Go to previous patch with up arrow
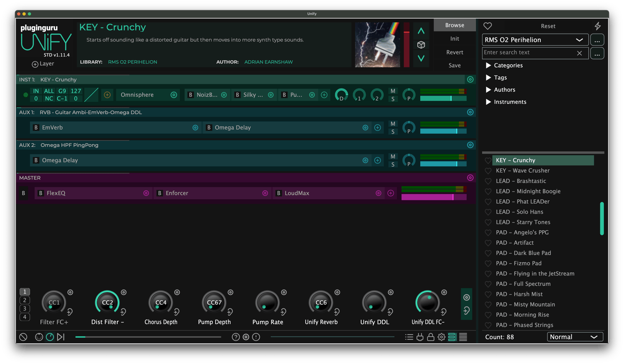The height and width of the screenshot is (364, 624). (x=421, y=31)
